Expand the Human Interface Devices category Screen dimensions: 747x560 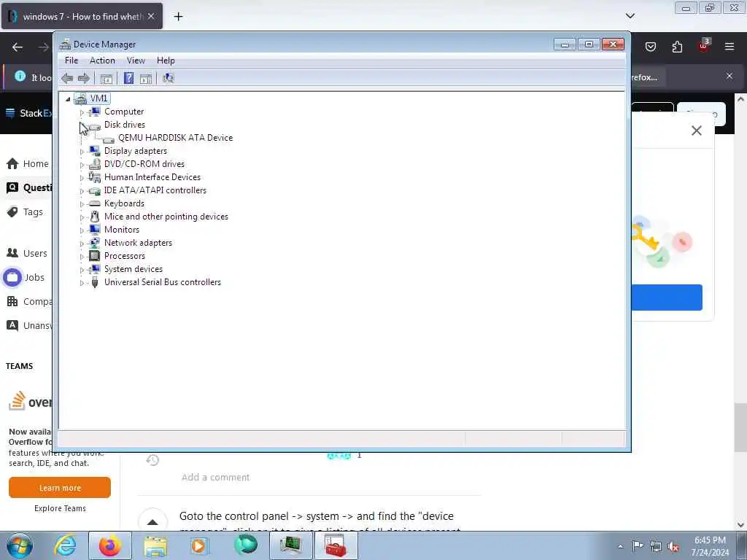click(x=82, y=178)
